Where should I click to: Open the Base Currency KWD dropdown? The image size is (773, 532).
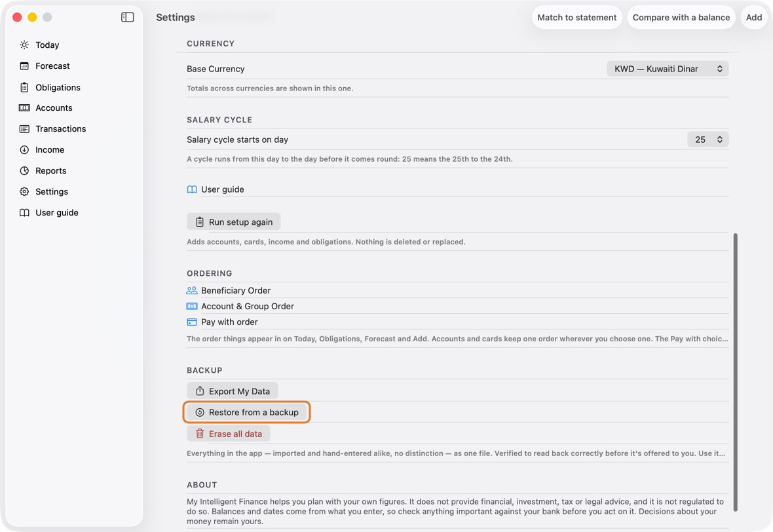(668, 69)
